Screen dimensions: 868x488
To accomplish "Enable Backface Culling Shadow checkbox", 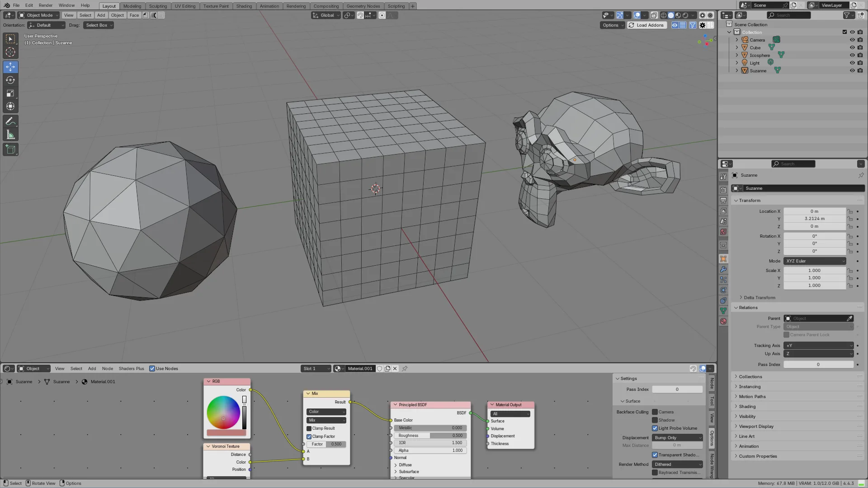I will [x=655, y=420].
